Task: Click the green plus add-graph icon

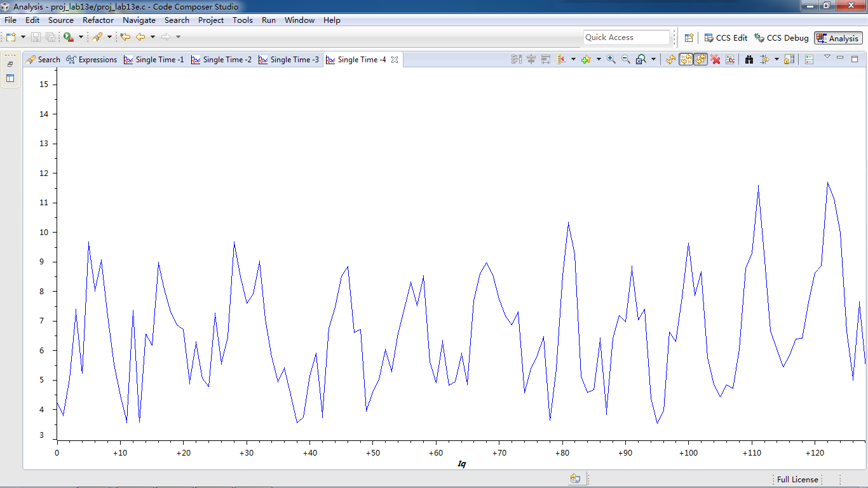Action: (586, 59)
